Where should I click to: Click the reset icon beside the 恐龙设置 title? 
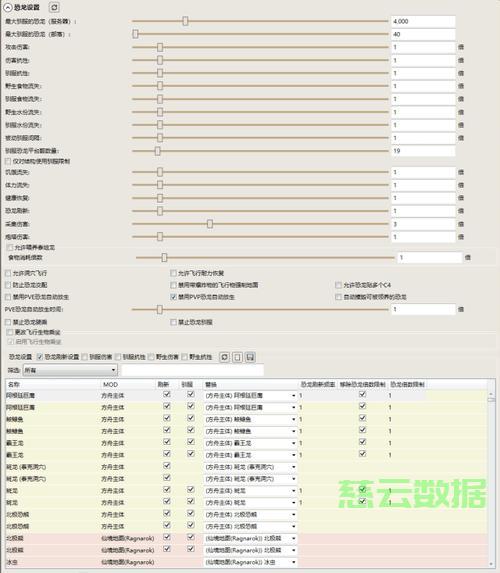pos(54,7)
